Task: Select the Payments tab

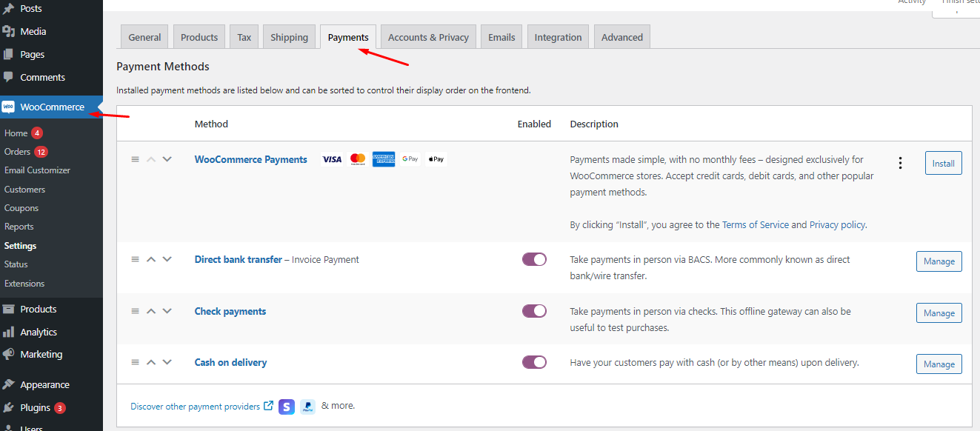Action: pos(348,37)
